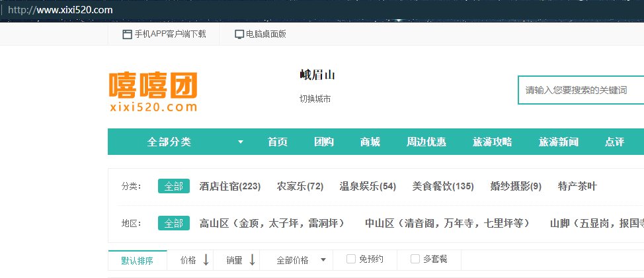This screenshot has height=278, width=644.
Task: Filter by 温泉娱乐(54) category
Action: (368, 187)
